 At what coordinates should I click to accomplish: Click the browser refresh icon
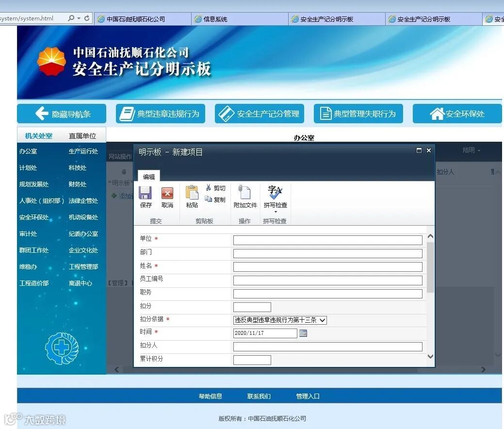tap(87, 18)
